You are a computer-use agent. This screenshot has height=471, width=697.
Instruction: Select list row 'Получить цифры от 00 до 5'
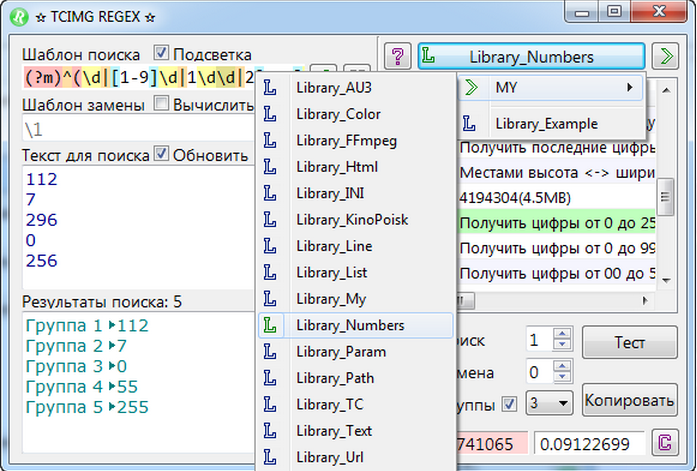click(557, 273)
